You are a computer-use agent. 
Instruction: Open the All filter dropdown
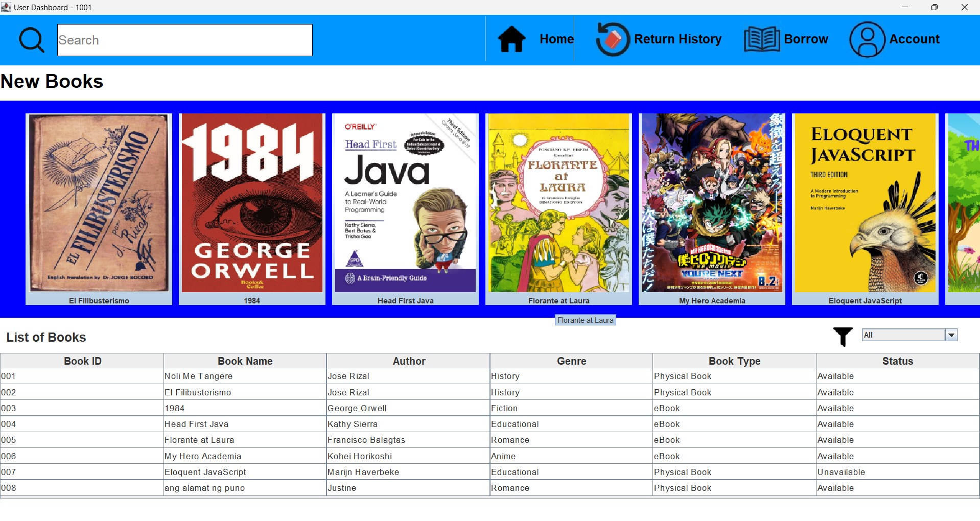point(909,335)
